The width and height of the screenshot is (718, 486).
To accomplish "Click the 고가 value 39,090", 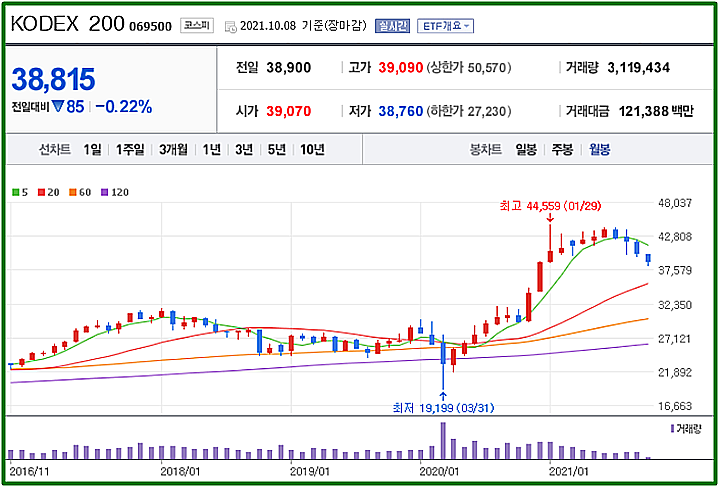I will point(400,68).
